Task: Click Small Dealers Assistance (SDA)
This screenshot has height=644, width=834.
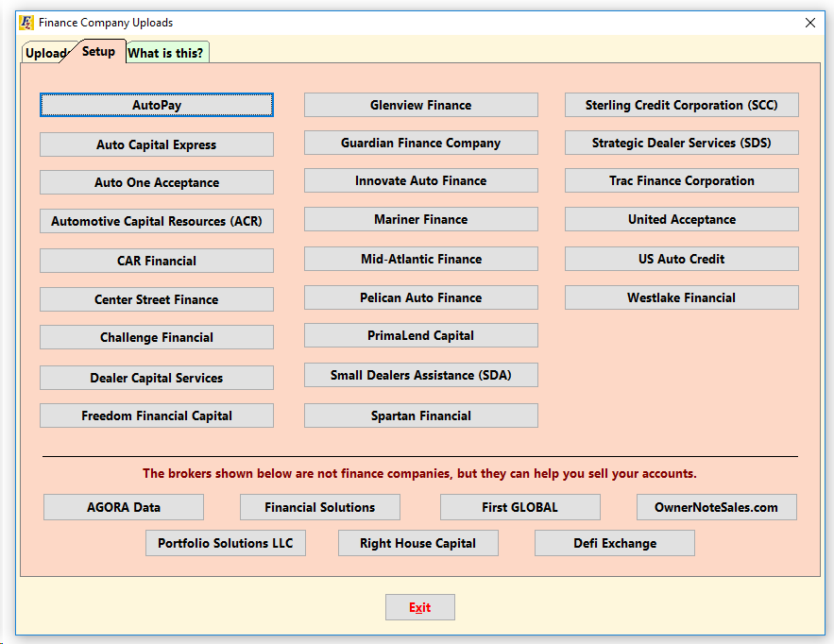Action: pyautogui.click(x=421, y=375)
